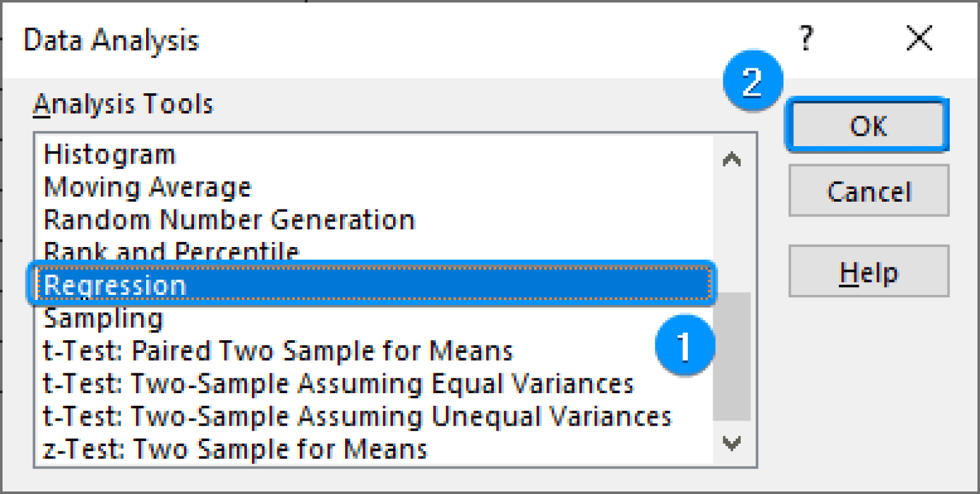
Task: Select t-Test: Two-Sample Assuming Equal Variances
Action: [x=338, y=383]
